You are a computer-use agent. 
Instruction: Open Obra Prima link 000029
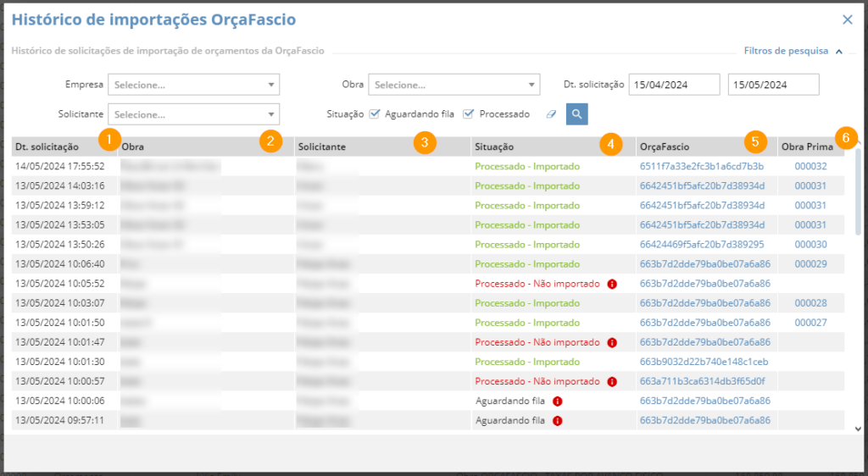coord(810,264)
